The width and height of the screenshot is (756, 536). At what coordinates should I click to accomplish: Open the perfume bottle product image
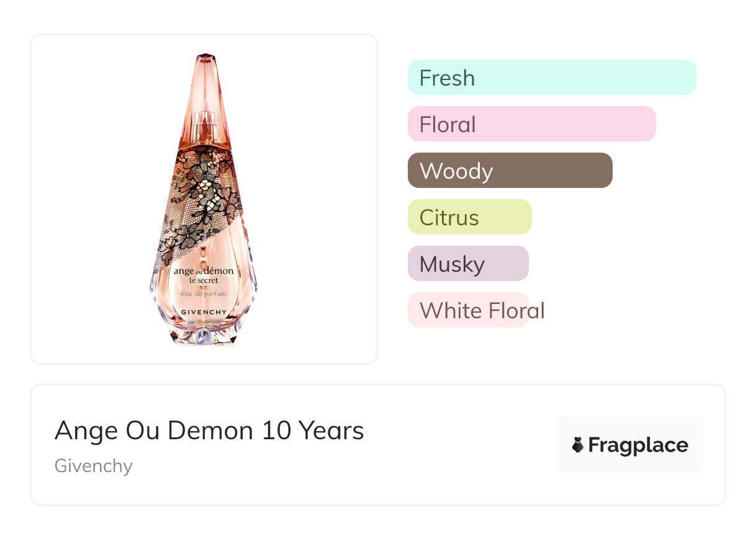[x=204, y=199]
